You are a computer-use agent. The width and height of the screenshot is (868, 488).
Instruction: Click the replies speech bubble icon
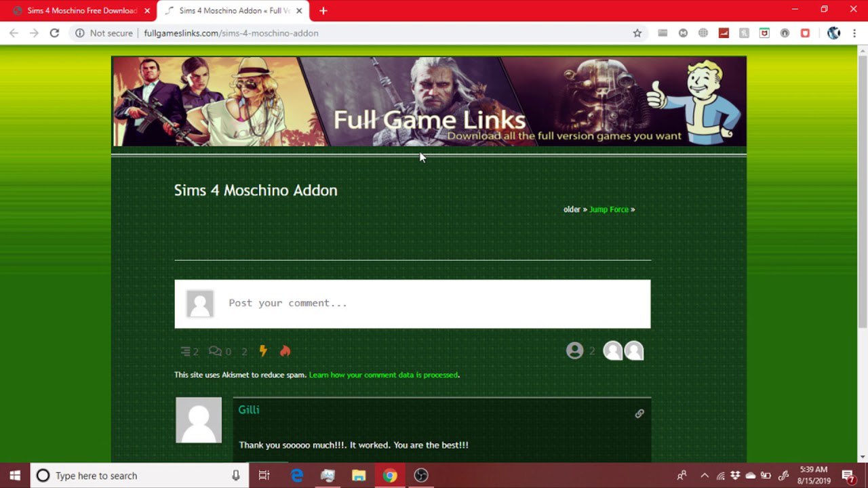pos(215,351)
